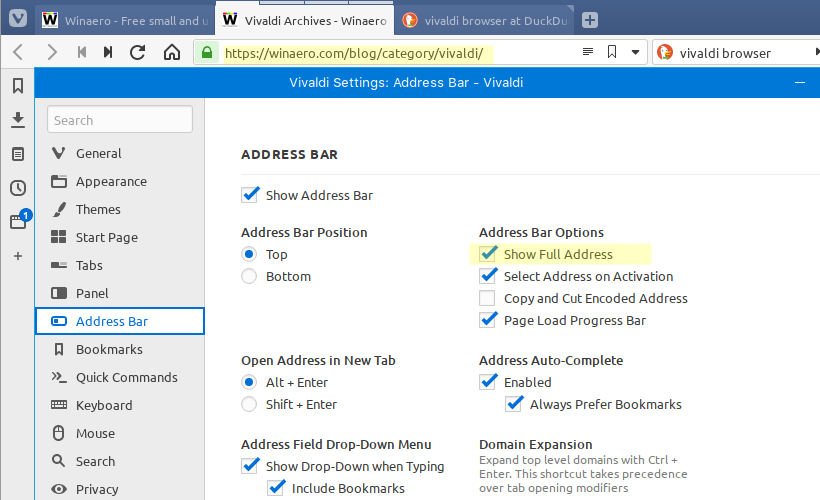This screenshot has width=820, height=500.
Task: Open Themes settings category
Action: (x=120, y=209)
